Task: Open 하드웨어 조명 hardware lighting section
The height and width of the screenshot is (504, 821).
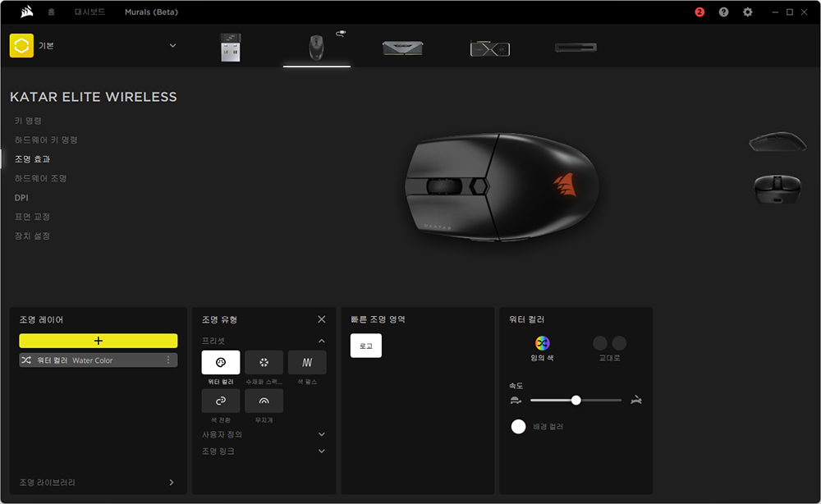Action: pyautogui.click(x=40, y=178)
